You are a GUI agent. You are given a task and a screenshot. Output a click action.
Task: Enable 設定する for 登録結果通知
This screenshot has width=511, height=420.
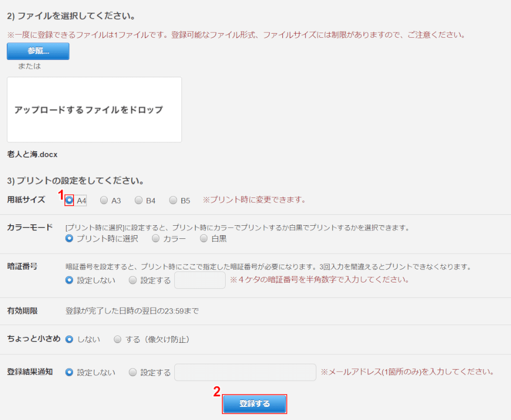coord(133,372)
